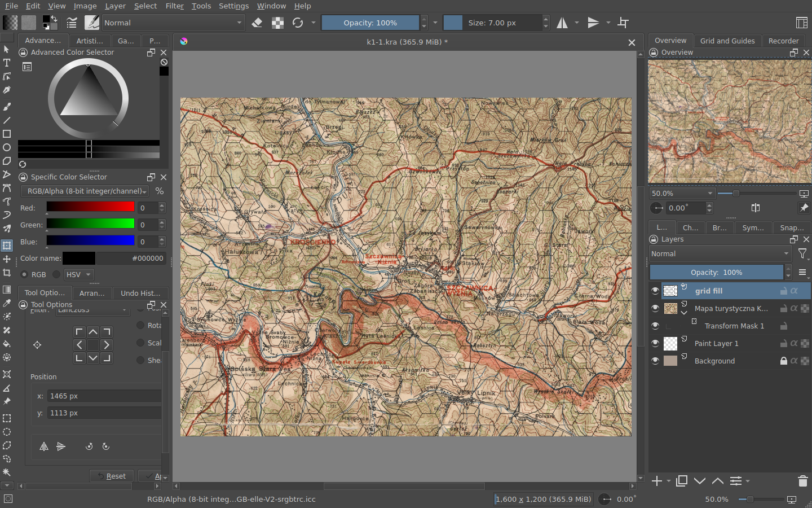Select the HSV radio button
The height and width of the screenshot is (508, 812).
click(x=56, y=274)
